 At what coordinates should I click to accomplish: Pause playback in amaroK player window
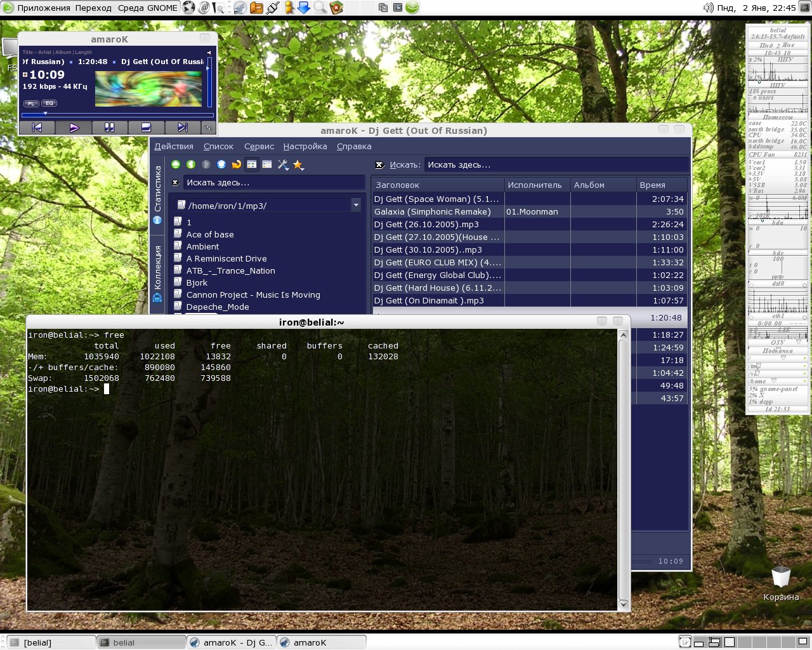coord(110,128)
